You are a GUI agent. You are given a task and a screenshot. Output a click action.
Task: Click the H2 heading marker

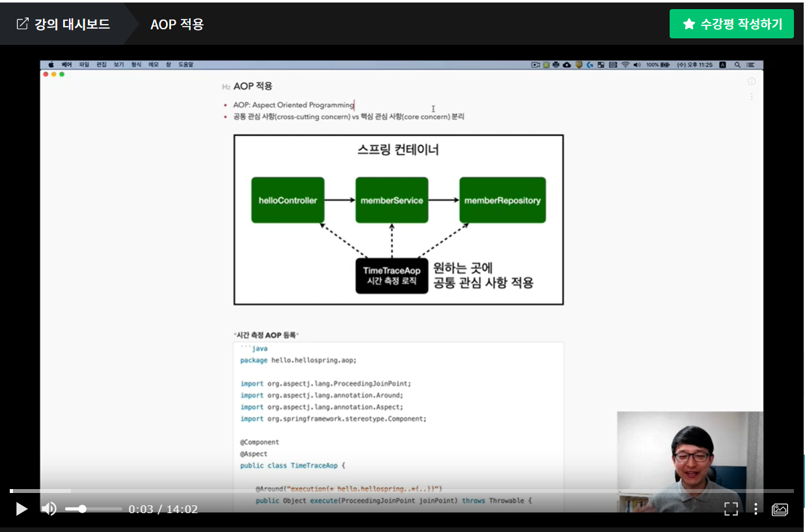[226, 86]
